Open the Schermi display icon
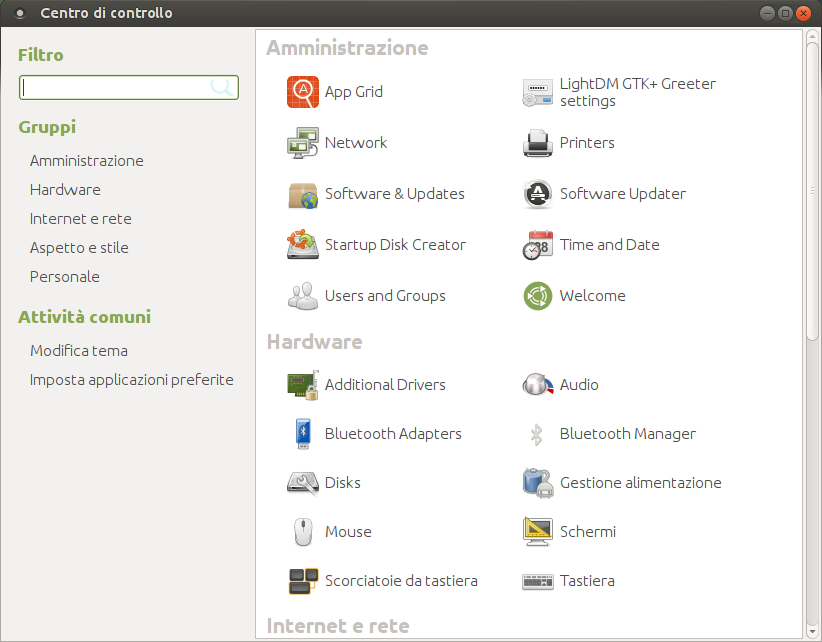 537,532
